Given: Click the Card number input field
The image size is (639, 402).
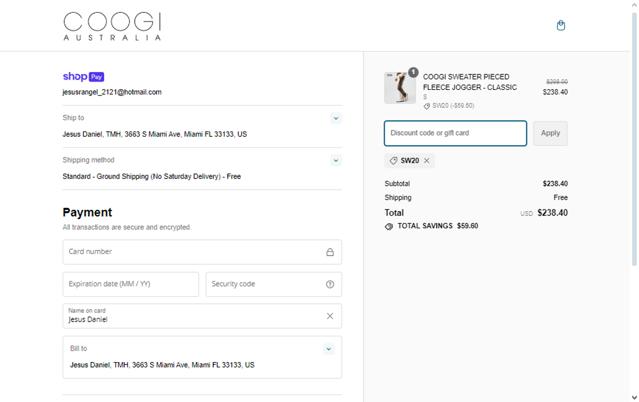Looking at the screenshot, I should coord(202,252).
